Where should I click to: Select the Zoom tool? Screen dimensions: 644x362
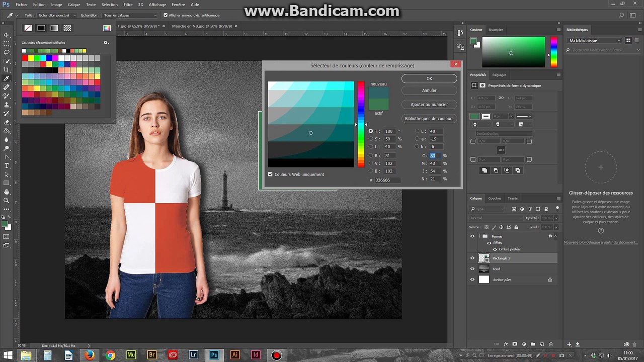[7, 200]
